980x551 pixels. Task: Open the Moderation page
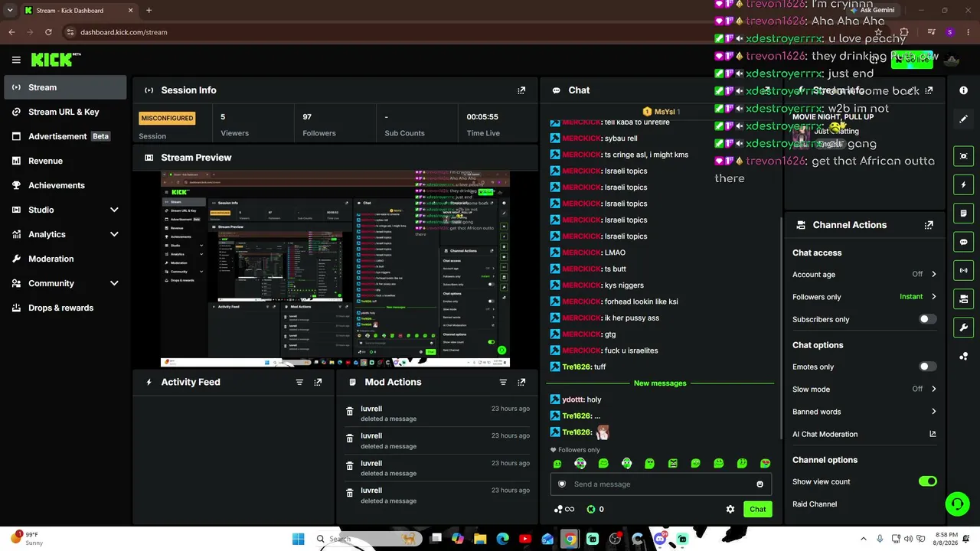click(65, 259)
